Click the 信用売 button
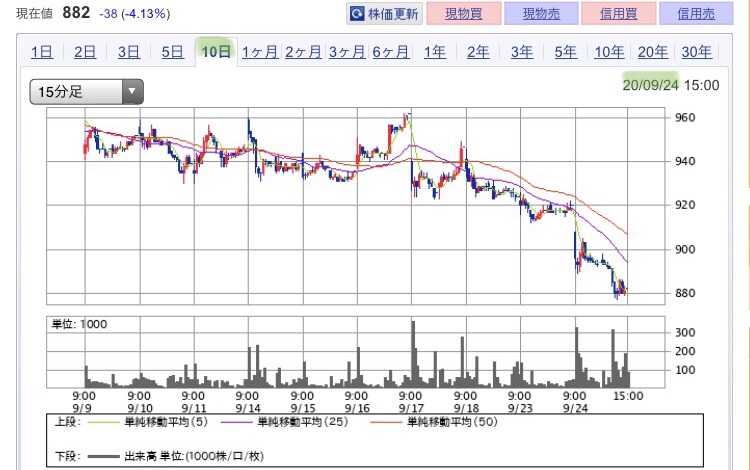Viewport: 750px width, 470px height. click(x=696, y=13)
